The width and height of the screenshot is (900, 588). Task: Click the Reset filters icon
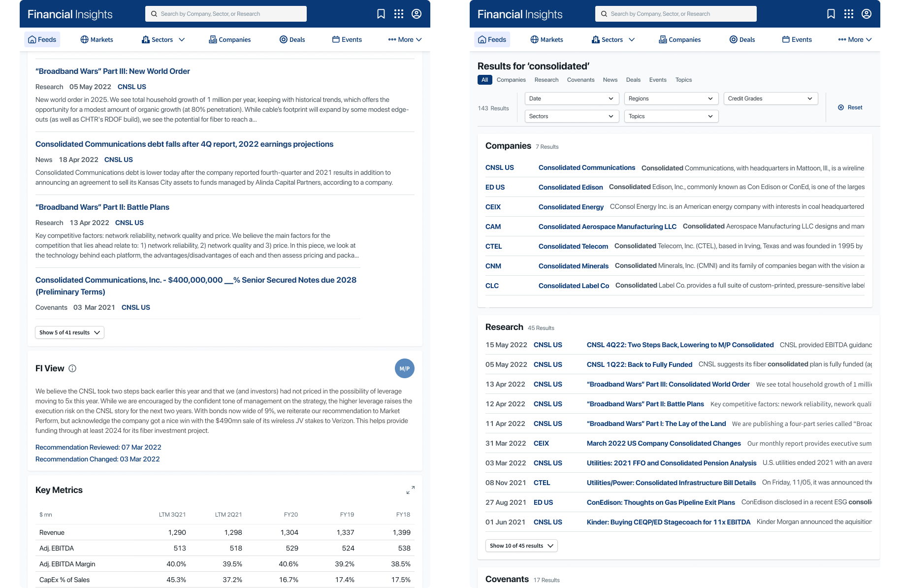[x=841, y=107]
